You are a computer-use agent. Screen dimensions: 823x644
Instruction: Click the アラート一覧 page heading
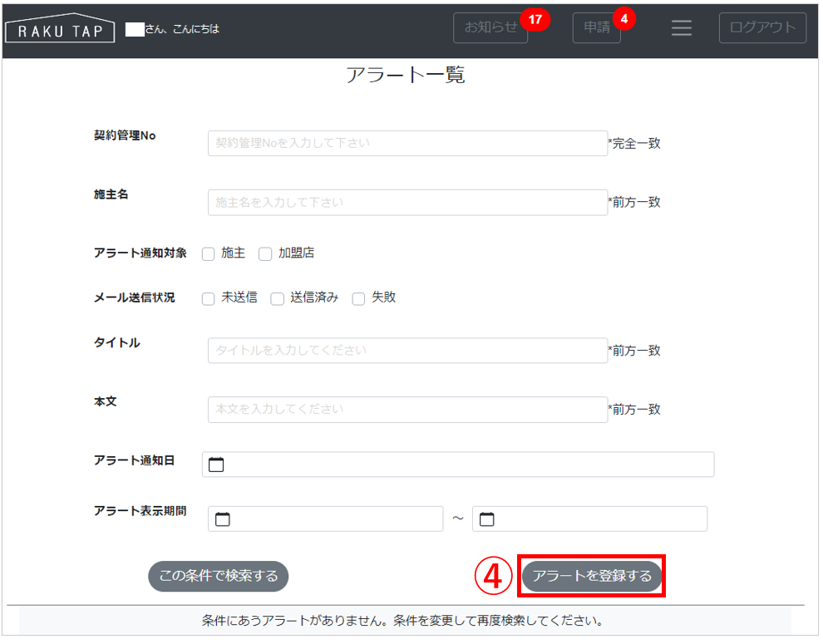(405, 75)
